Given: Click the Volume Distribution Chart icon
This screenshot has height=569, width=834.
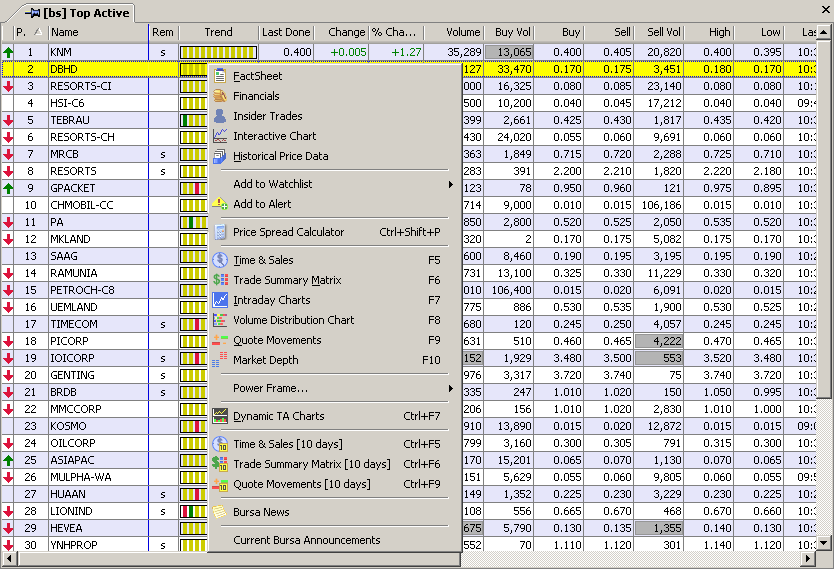Looking at the screenshot, I should pos(220,320).
